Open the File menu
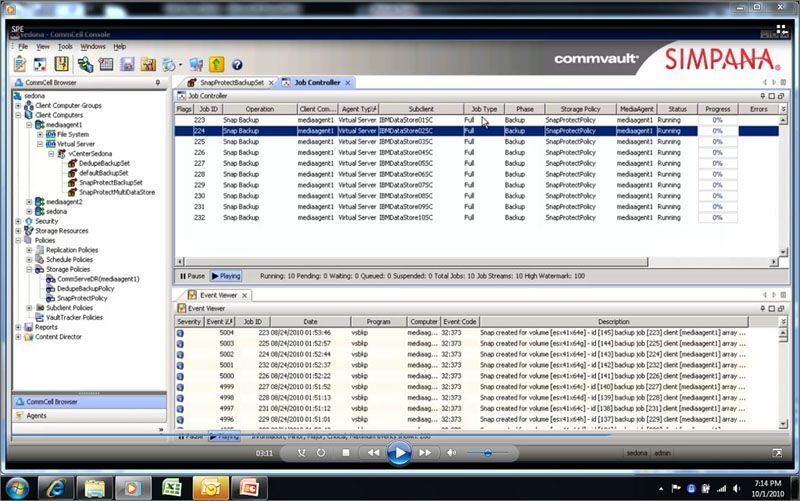Viewport: 800px width, 501px height. click(23, 46)
